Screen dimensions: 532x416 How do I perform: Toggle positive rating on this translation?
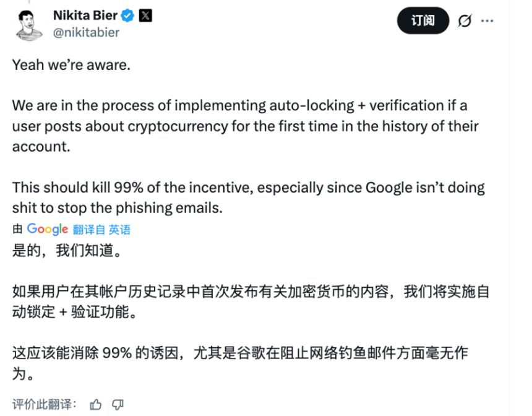[x=96, y=404]
